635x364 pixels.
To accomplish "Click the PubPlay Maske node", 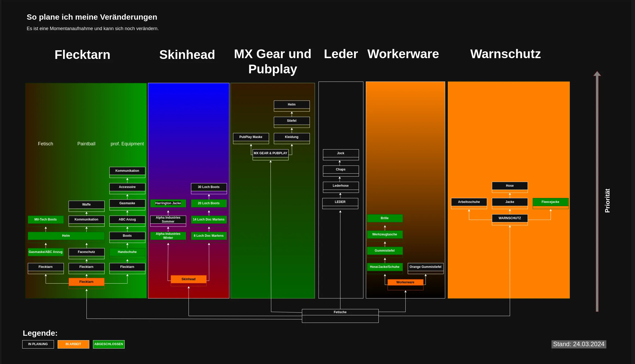I will tap(251, 137).
